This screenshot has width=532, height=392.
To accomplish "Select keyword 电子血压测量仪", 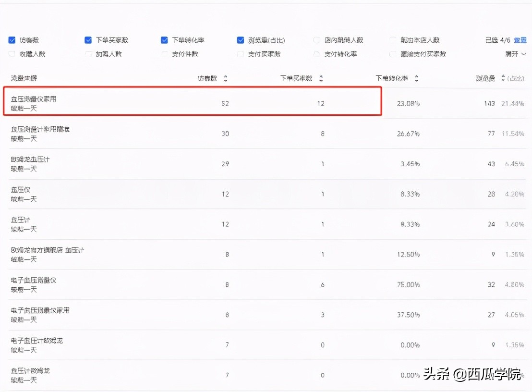I will click(34, 281).
